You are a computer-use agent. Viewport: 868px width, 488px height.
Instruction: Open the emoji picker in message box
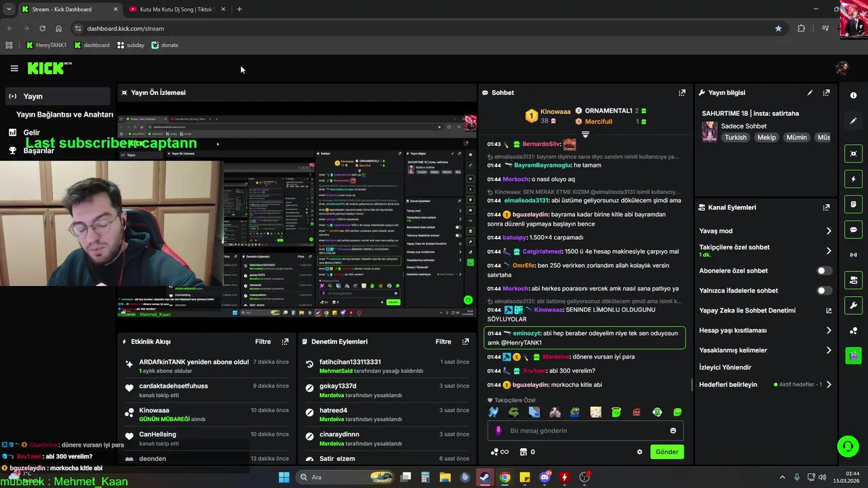tap(673, 430)
